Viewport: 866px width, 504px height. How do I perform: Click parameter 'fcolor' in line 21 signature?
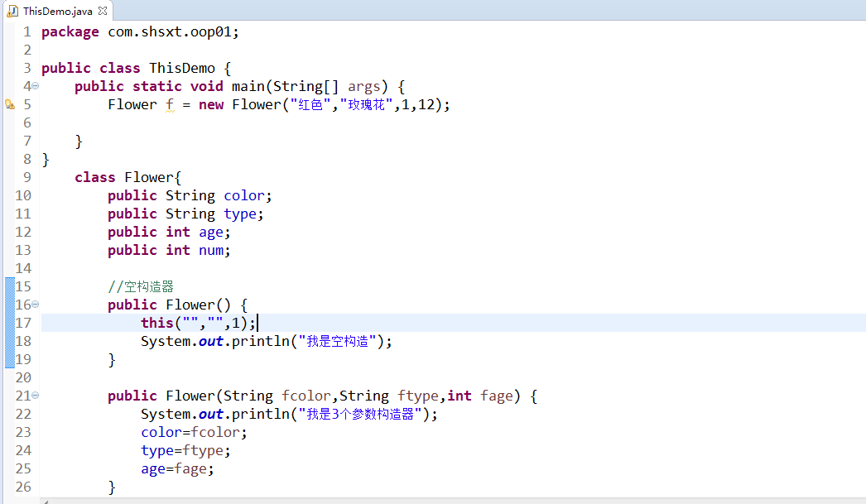tap(306, 396)
